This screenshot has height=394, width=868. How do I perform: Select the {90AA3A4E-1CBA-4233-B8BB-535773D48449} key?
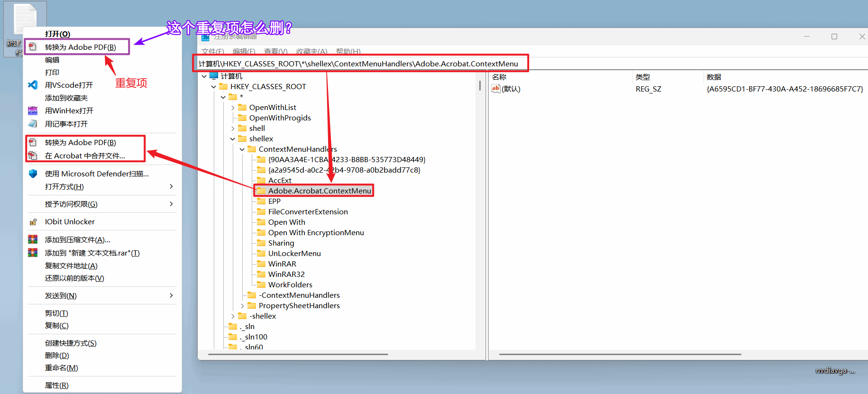347,159
